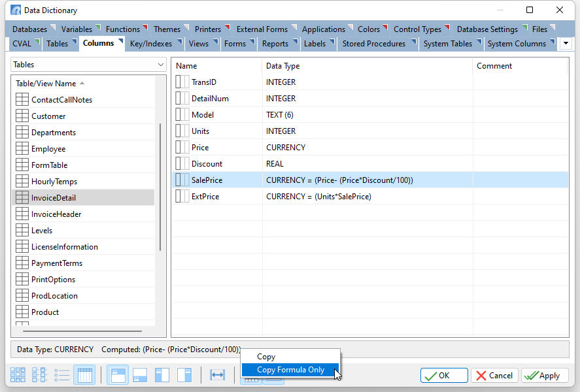
Task: Click the Discount column icon
Action: click(182, 163)
